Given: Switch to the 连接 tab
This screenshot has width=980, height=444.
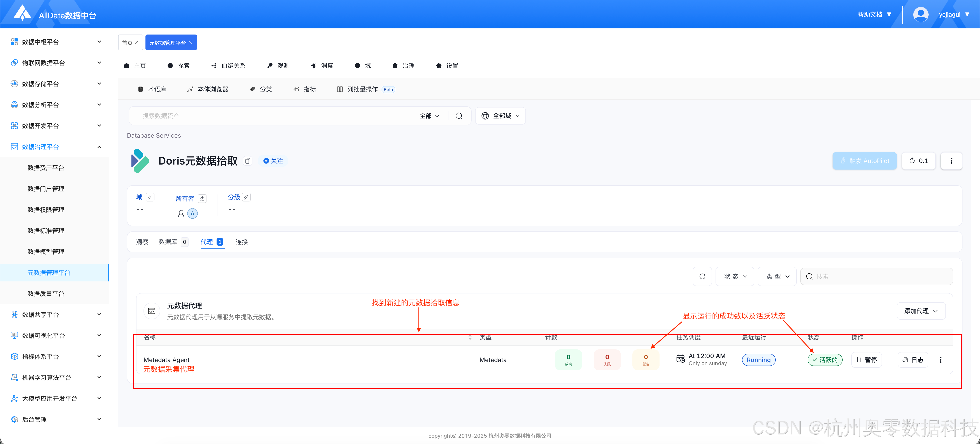Looking at the screenshot, I should click(241, 242).
